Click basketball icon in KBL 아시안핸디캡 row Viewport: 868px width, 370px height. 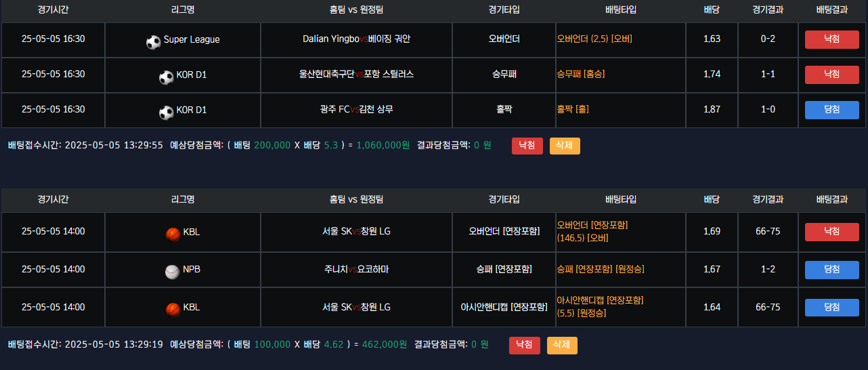click(173, 309)
